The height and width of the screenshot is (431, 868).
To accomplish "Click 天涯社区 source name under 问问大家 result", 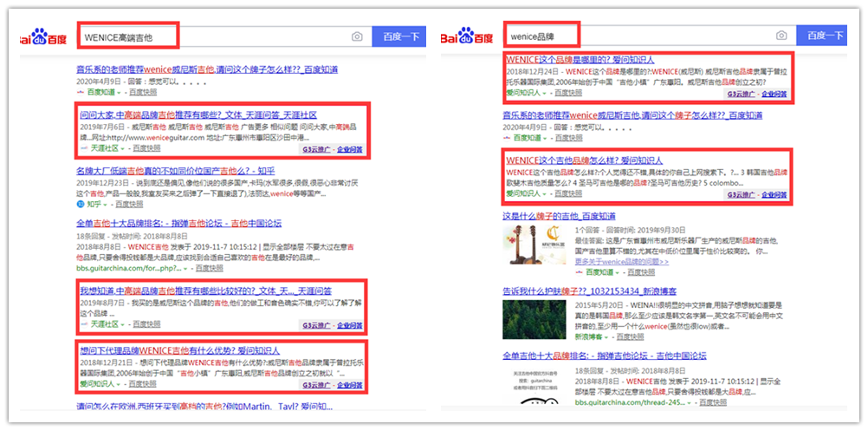I will [x=105, y=148].
